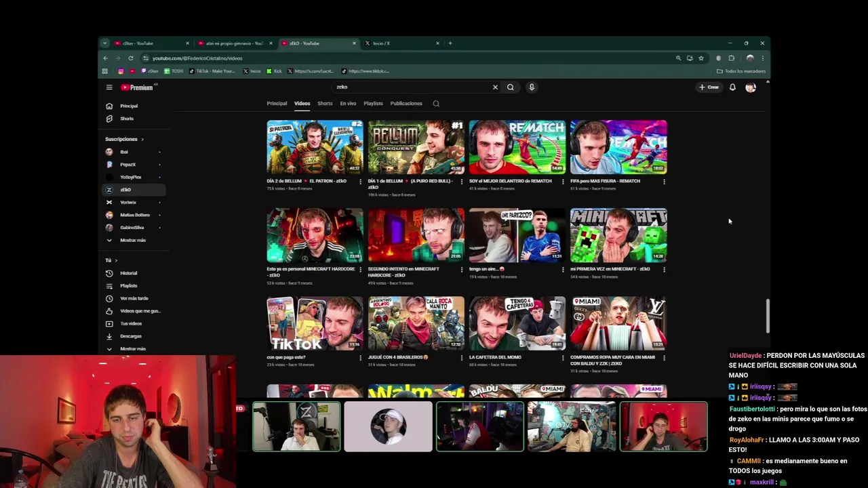Click the YouTube page vertical scrollbar thumb
Image resolution: width=868 pixels, height=488 pixels.
tap(768, 316)
